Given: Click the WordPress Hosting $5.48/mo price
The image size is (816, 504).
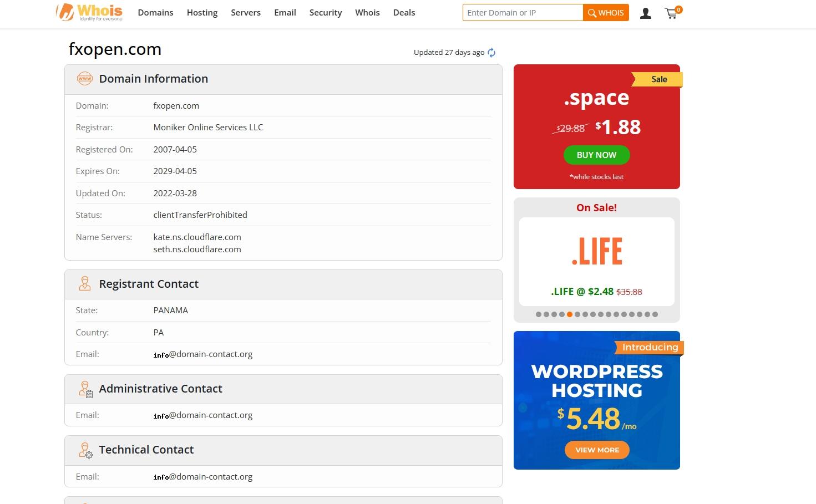Looking at the screenshot, I should point(597,419).
